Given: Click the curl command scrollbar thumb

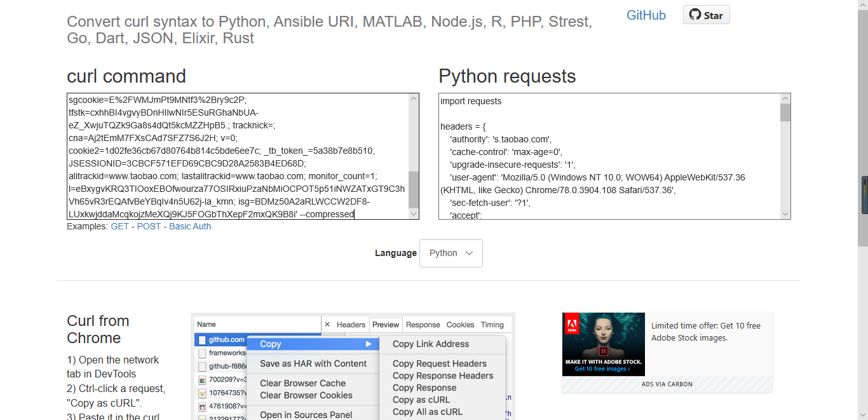Looking at the screenshot, I should coord(414,189).
